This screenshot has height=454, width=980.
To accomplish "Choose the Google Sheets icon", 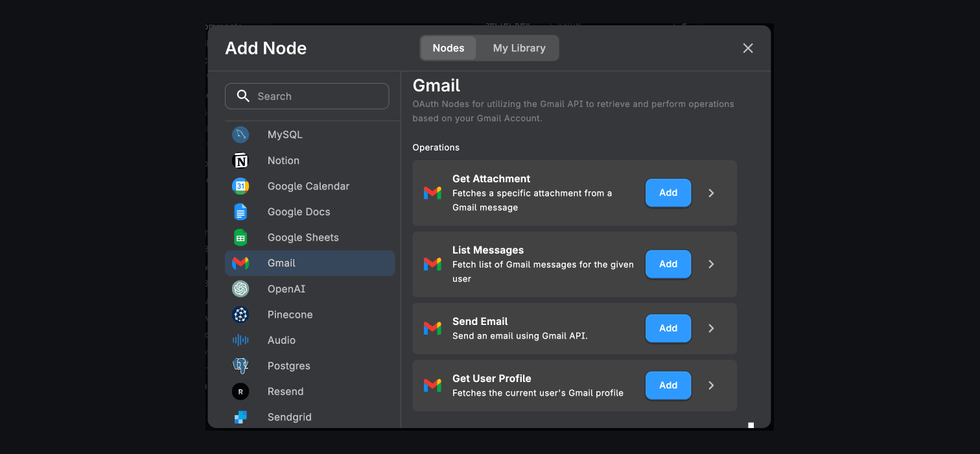I will click(x=240, y=237).
